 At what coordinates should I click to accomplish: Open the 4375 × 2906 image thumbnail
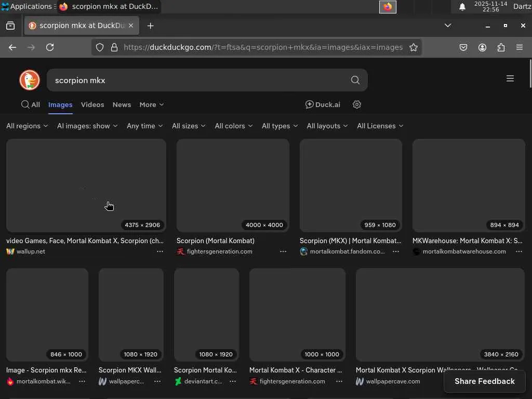click(86, 185)
